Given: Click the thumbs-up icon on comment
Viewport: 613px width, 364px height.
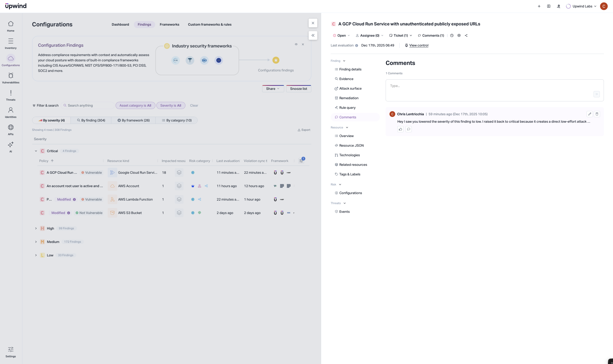Looking at the screenshot, I should click(401, 129).
